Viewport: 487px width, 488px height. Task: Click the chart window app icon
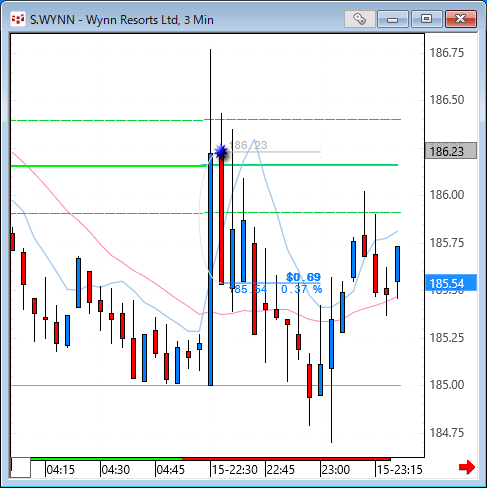(18, 19)
